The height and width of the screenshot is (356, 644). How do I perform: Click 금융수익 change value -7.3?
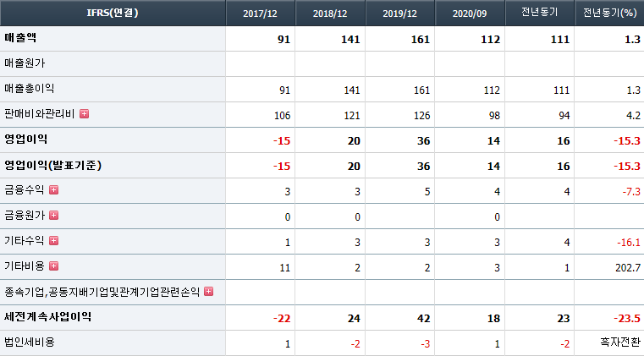pos(631,192)
